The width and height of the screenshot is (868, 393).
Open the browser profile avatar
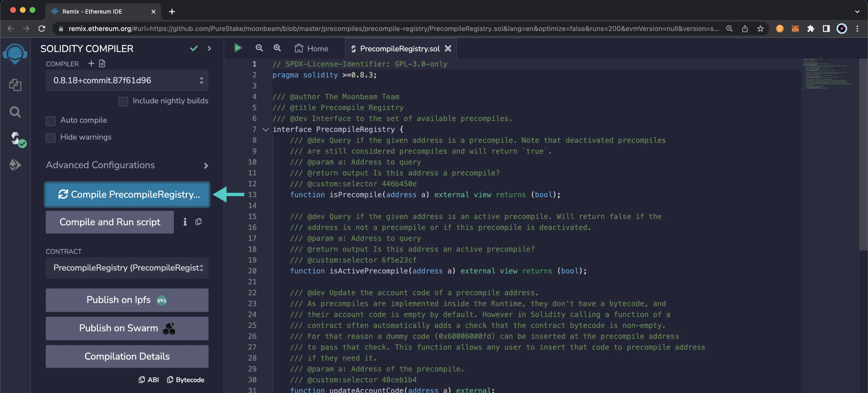842,29
